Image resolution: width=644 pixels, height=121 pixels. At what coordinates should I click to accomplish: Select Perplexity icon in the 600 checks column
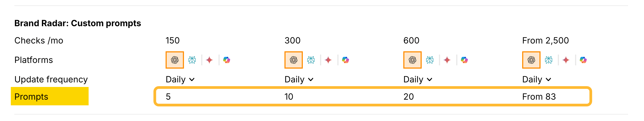430,60
